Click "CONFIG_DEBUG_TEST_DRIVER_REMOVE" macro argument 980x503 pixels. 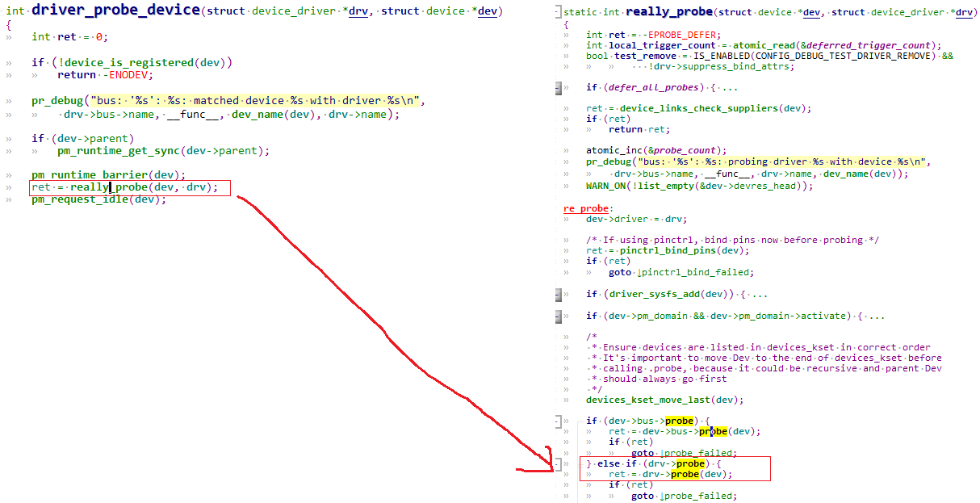(843, 56)
